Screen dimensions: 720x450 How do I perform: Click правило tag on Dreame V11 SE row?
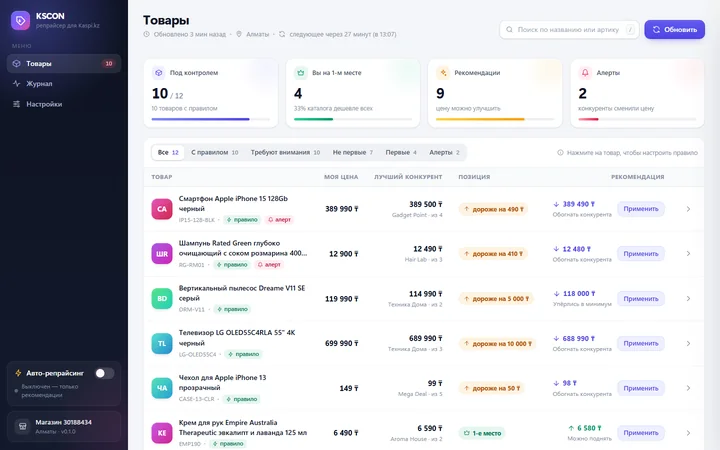232,309
